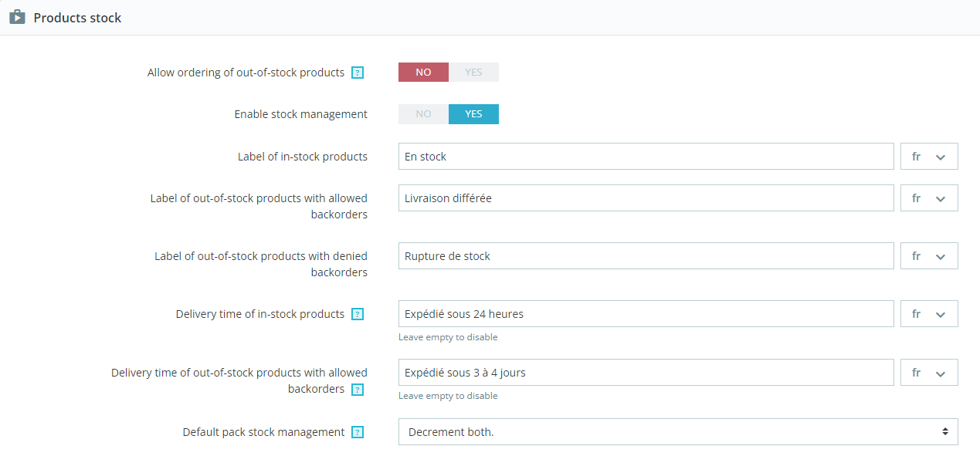Edit the Rupture de stock label field

tap(646, 255)
